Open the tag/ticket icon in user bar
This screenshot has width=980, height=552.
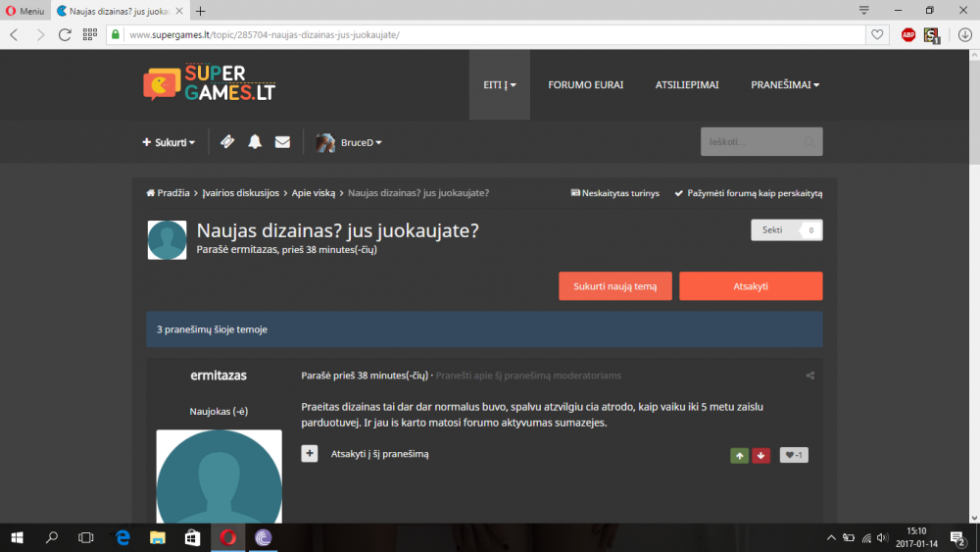[x=227, y=142]
